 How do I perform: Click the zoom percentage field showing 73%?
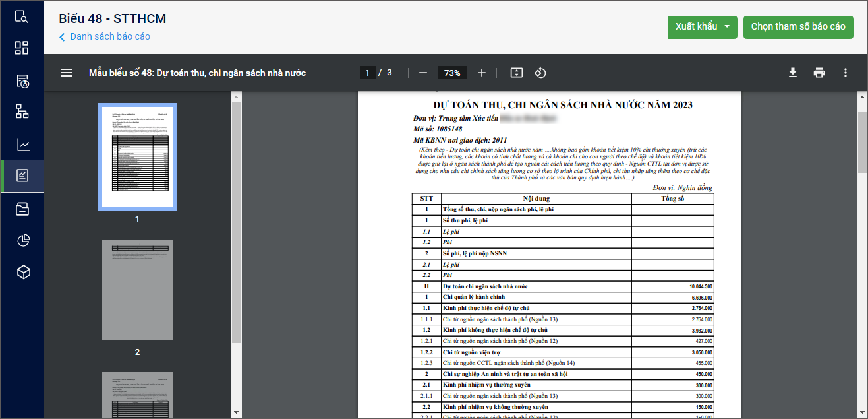tap(452, 73)
